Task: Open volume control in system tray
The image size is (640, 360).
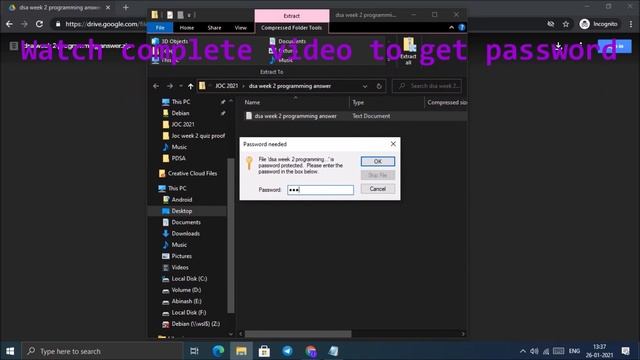Action: [x=534, y=351]
